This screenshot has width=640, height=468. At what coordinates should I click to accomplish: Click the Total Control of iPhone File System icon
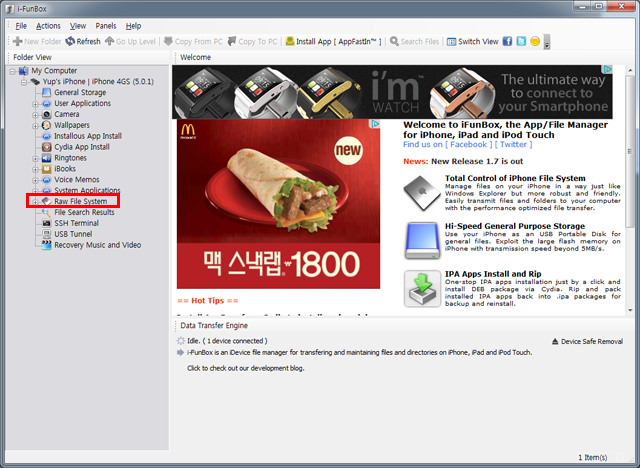[x=422, y=193]
